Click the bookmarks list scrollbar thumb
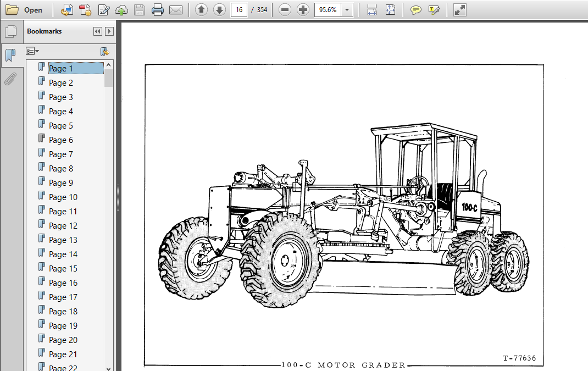Image resolution: width=588 pixels, height=371 pixels. pyautogui.click(x=108, y=78)
